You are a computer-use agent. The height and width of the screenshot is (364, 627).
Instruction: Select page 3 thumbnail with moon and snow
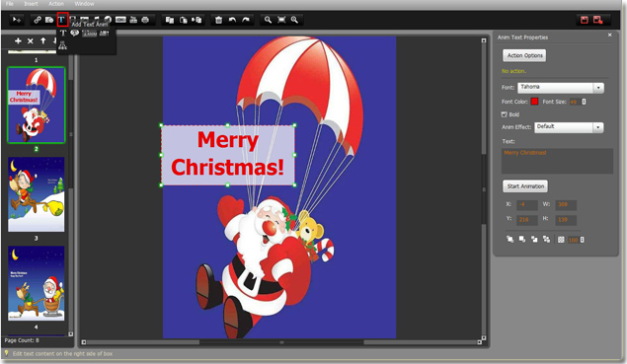click(x=36, y=194)
